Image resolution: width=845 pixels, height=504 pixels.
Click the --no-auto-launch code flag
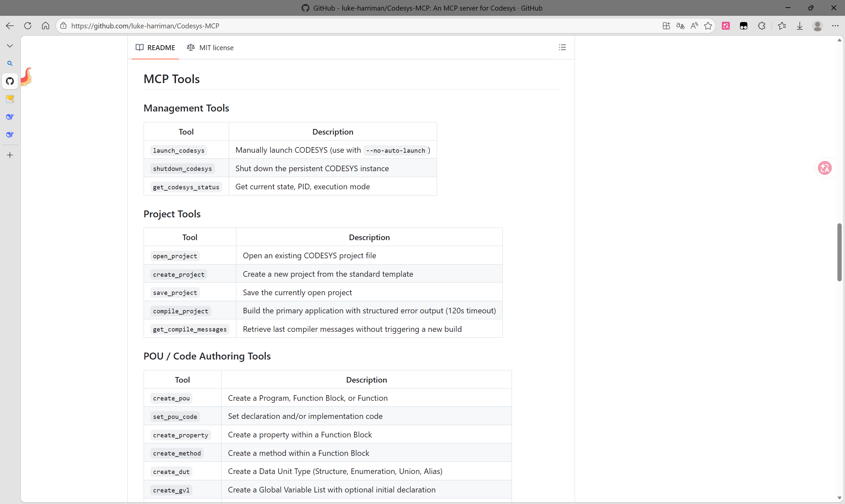tap(395, 150)
